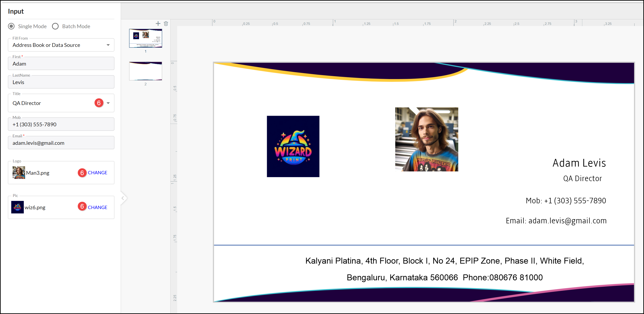Click Man3.png logo preview thumbnail

point(19,173)
